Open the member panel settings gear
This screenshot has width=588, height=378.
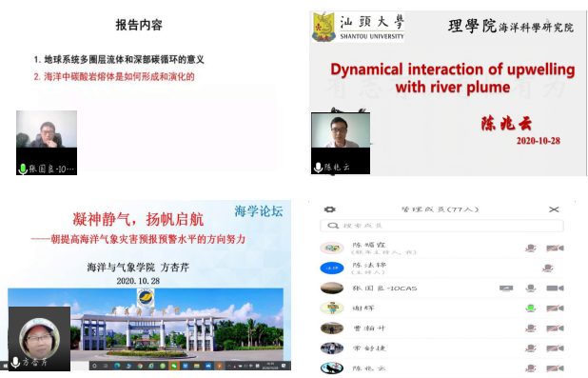pos(329,209)
